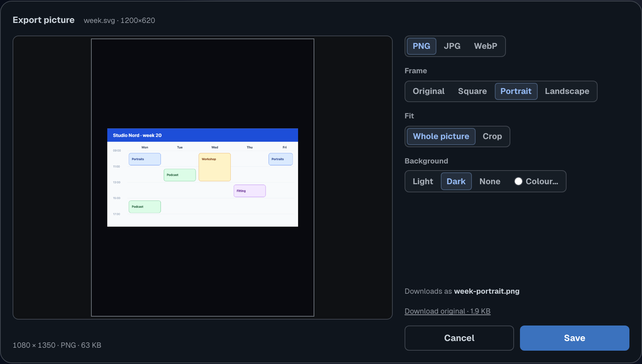Click the week-portrait.png file name

pos(487,291)
